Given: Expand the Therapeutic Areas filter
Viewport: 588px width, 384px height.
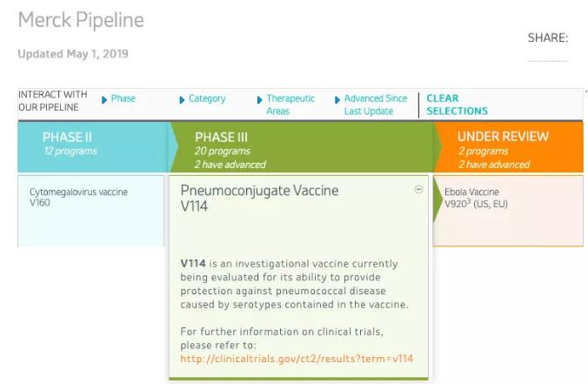Looking at the screenshot, I should coord(291,104).
